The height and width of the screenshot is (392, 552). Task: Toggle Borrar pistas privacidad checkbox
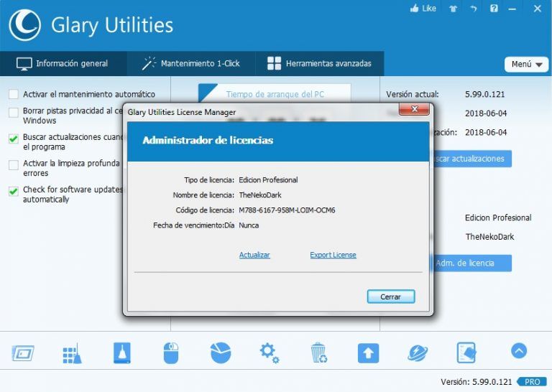(14, 113)
